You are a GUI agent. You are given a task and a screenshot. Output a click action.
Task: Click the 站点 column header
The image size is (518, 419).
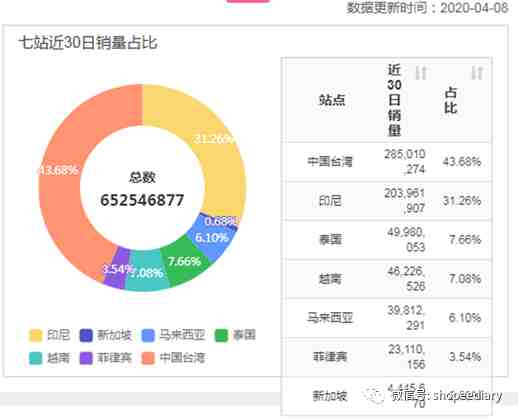[332, 100]
